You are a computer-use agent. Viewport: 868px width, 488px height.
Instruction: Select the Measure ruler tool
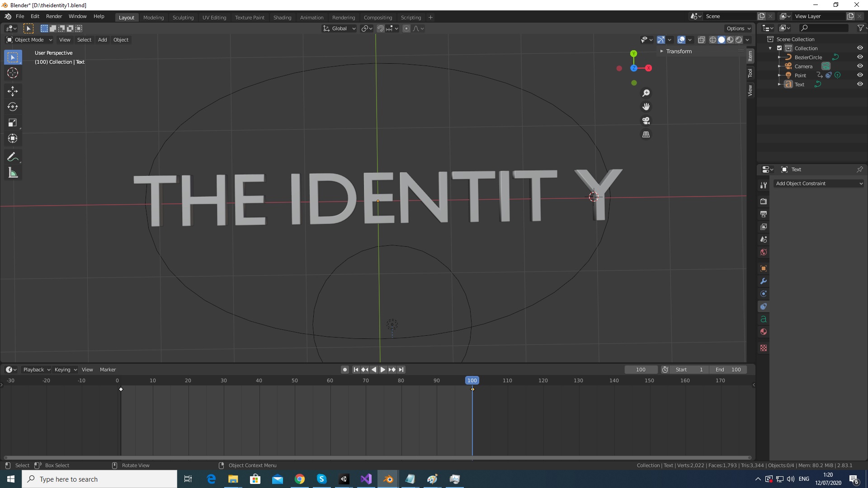[x=13, y=173]
